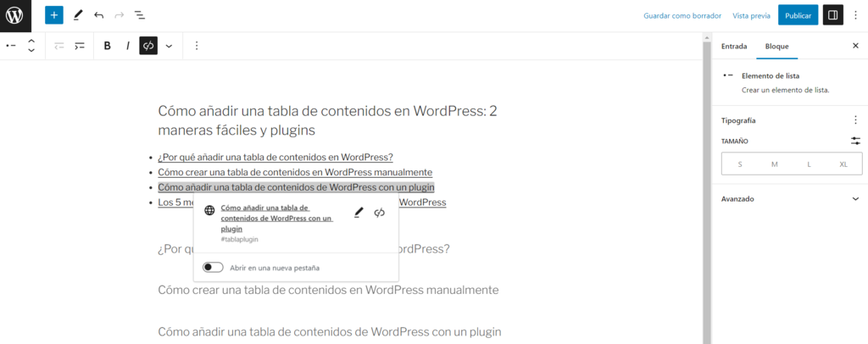This screenshot has width=868, height=344.
Task: Click the blue block inserter plus button
Action: (x=53, y=15)
